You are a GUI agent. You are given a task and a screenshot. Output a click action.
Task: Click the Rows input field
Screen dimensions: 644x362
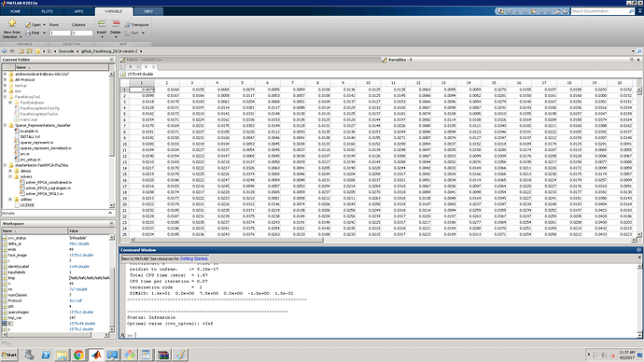pyautogui.click(x=60, y=33)
